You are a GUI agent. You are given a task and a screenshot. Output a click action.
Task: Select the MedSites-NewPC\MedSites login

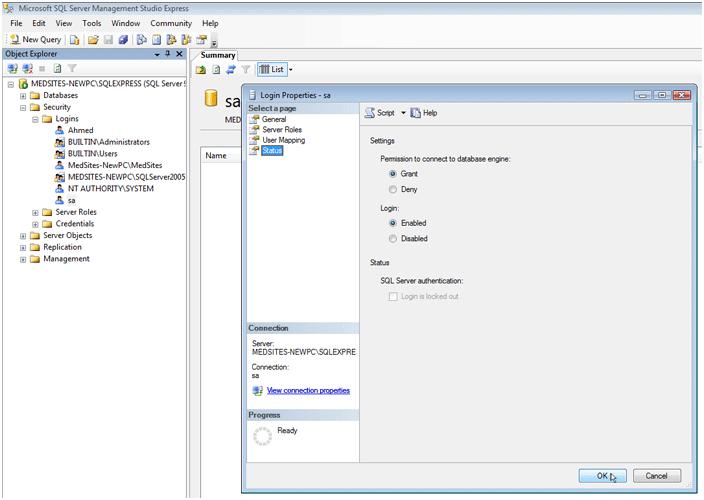click(x=115, y=165)
